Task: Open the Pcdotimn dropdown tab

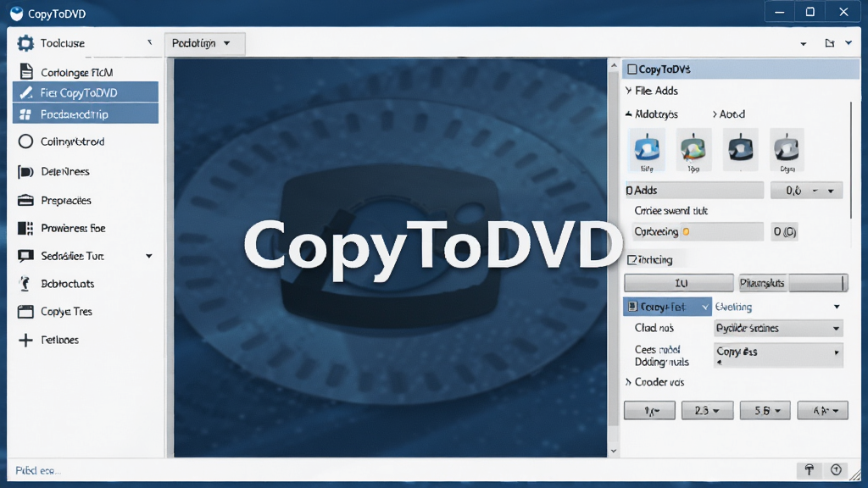Action: (204, 43)
